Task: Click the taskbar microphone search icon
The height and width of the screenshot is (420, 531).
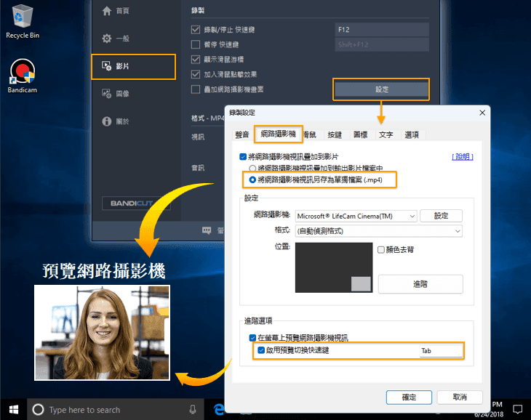Action: [193, 410]
